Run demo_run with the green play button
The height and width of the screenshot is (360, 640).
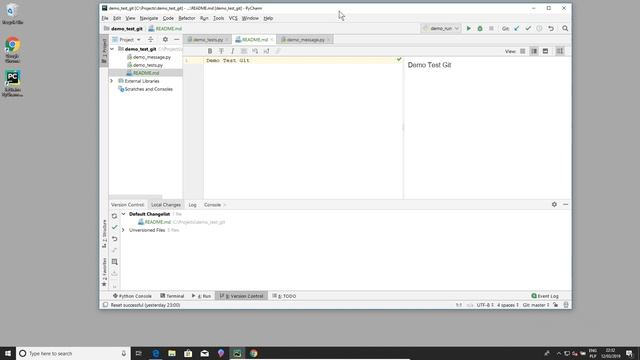point(469,29)
